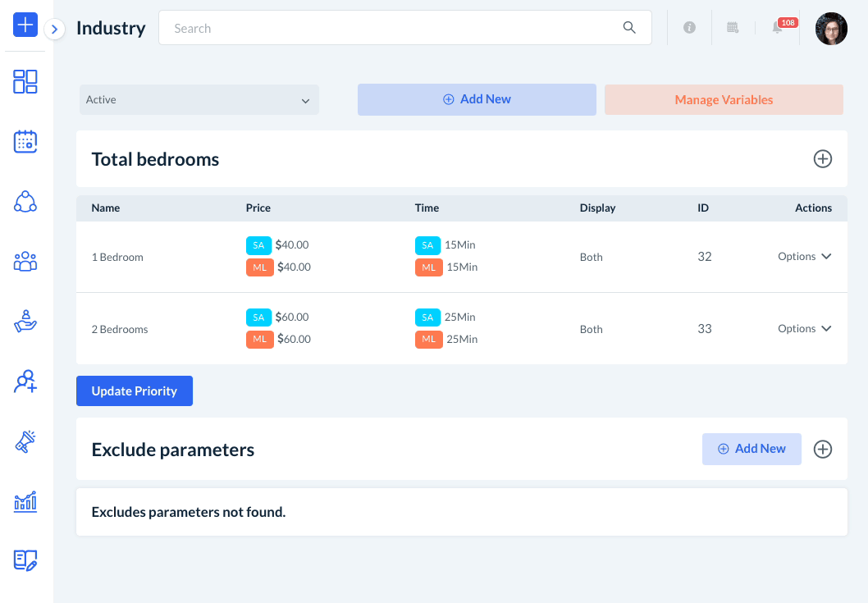
Task: Click ID 33 in the table
Action: (704, 328)
